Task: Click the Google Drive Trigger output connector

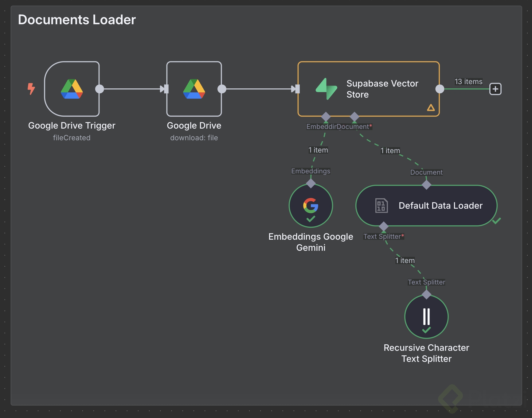Action: (x=100, y=89)
